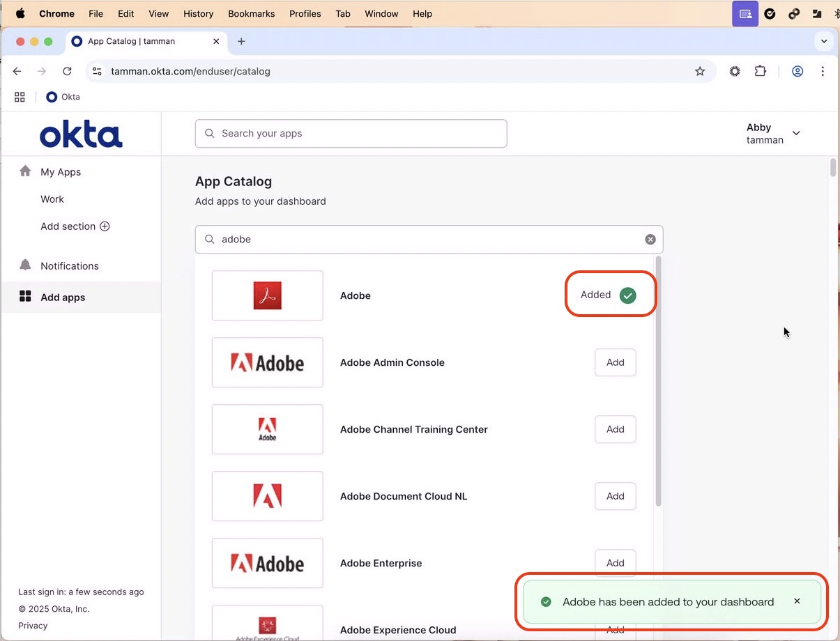Add Adobe Document Cloud NL app
This screenshot has height=641, width=840.
click(x=616, y=496)
